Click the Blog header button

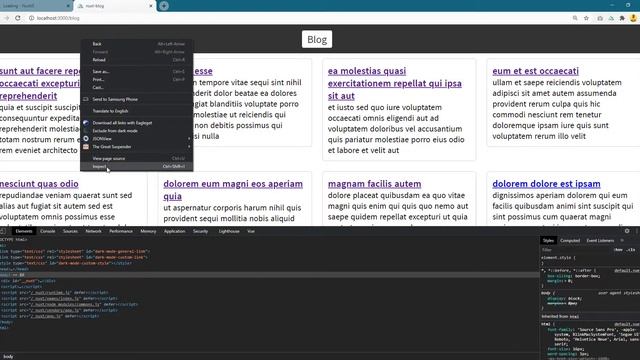[317, 39]
